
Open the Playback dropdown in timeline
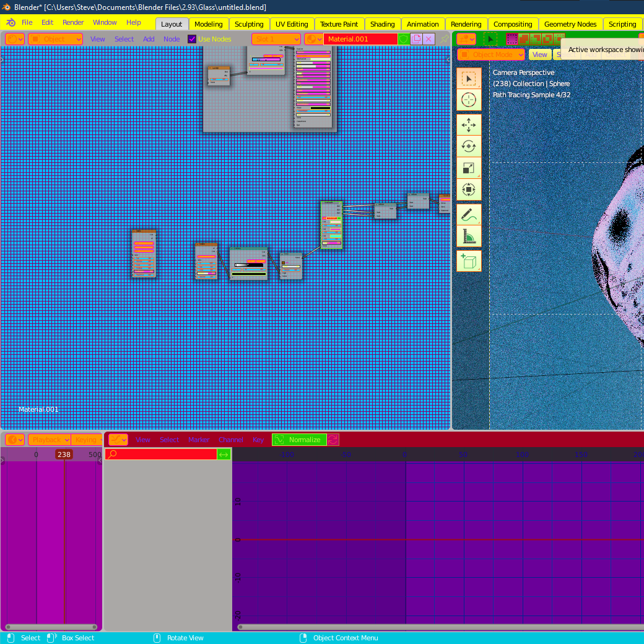pyautogui.click(x=50, y=440)
